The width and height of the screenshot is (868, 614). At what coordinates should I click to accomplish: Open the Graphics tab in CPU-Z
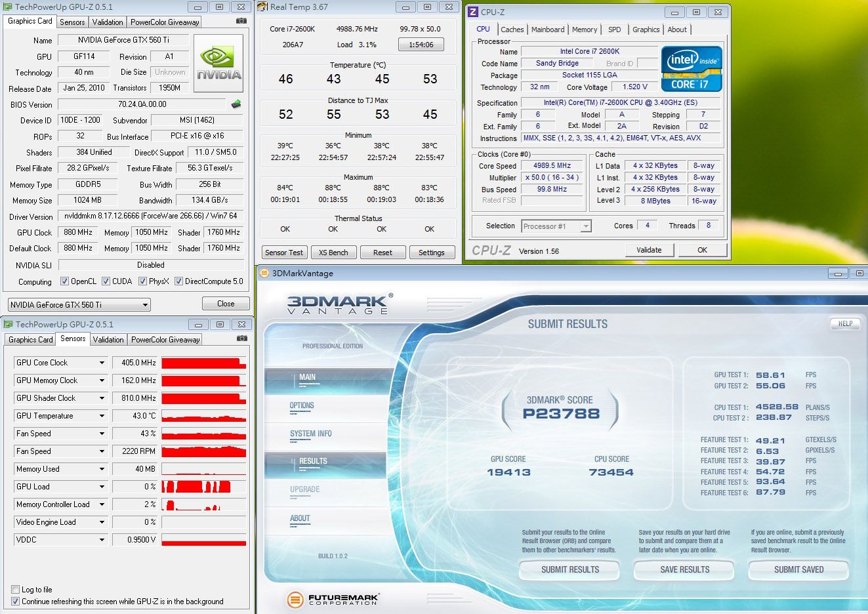[x=646, y=30]
